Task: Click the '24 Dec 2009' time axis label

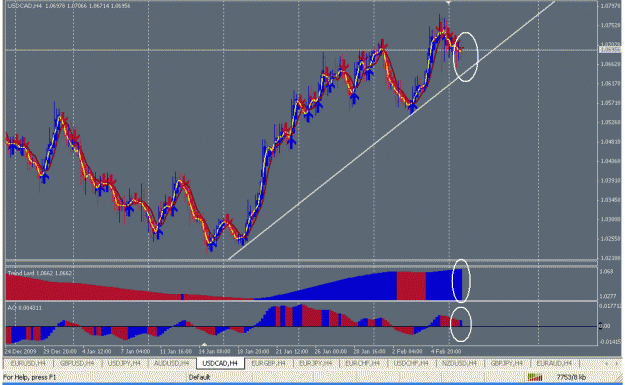Action: (x=20, y=352)
